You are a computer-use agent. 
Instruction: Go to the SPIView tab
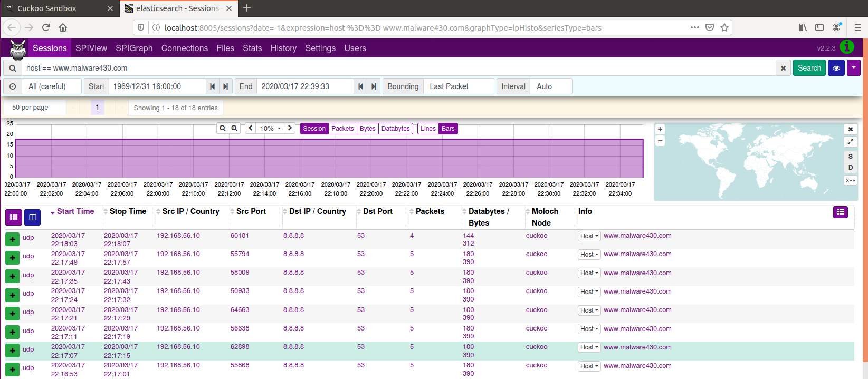91,48
